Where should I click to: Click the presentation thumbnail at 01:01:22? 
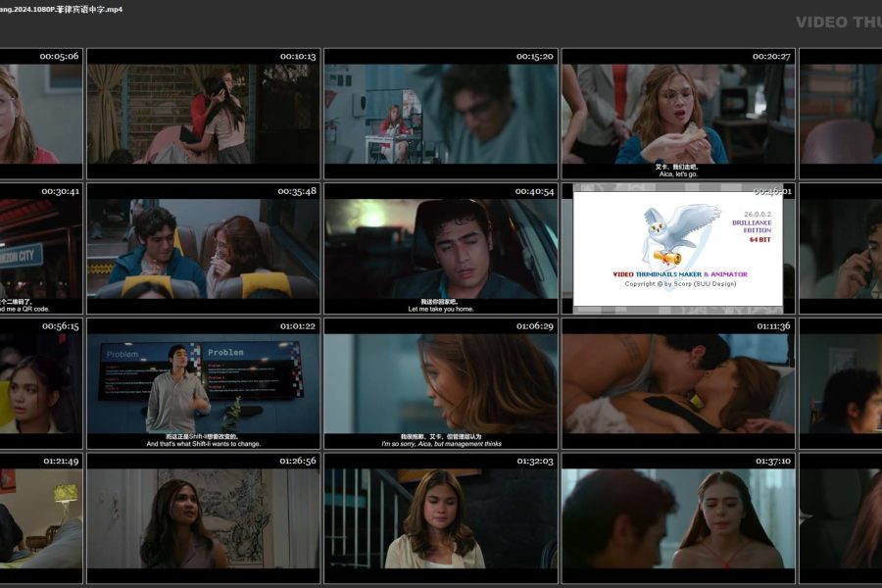pyautogui.click(x=203, y=382)
